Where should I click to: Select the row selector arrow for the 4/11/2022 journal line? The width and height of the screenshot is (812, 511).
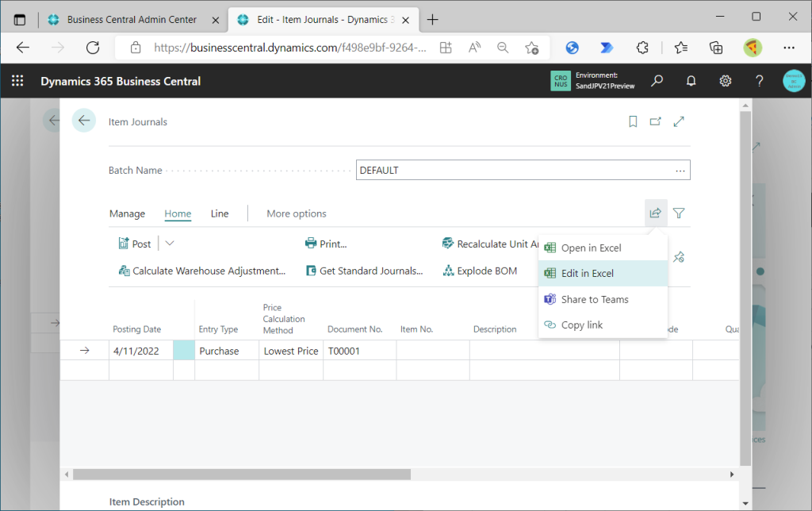[x=84, y=351]
